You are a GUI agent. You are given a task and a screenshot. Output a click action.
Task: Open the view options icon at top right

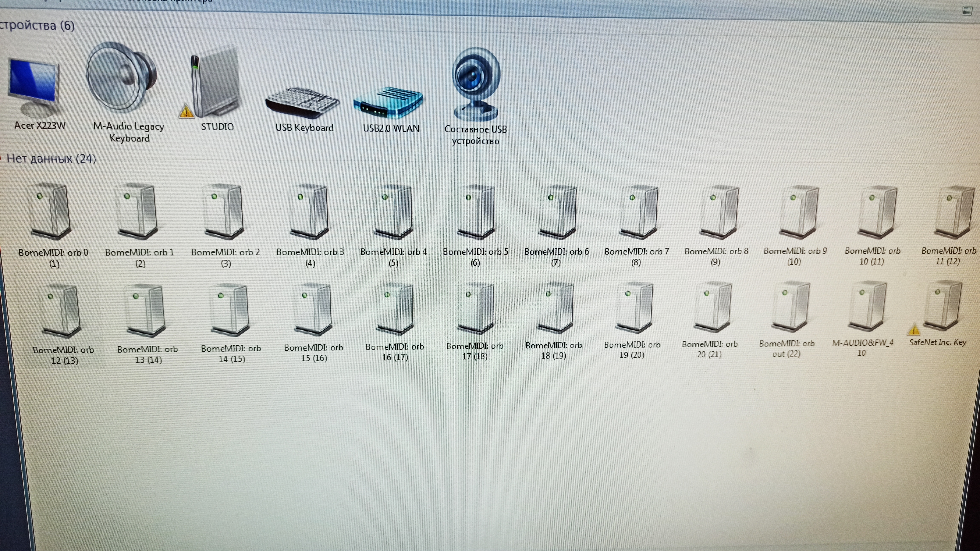pyautogui.click(x=967, y=11)
